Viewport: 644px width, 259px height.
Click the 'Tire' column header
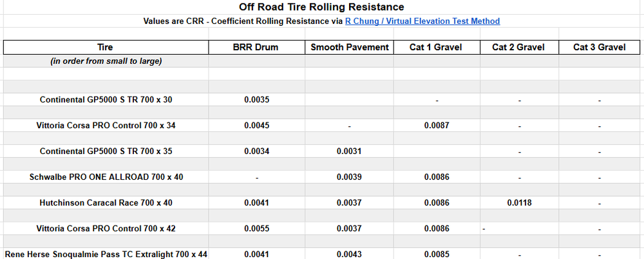pyautogui.click(x=106, y=47)
